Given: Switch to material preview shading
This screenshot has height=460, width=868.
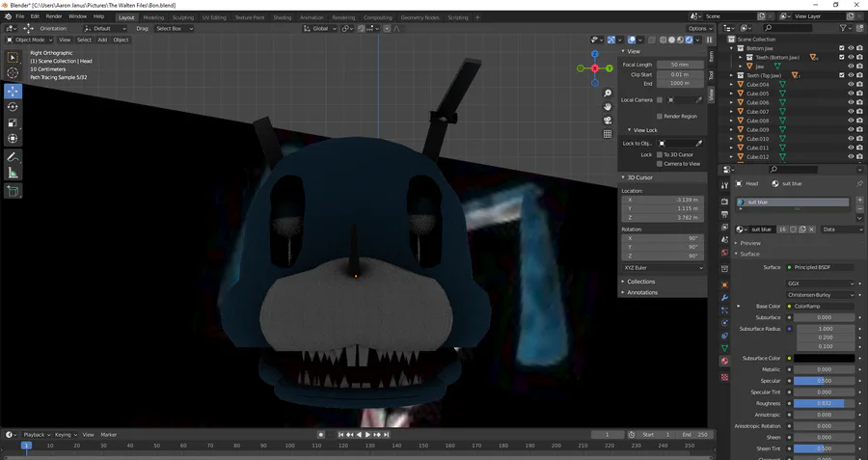Looking at the screenshot, I should 680,40.
